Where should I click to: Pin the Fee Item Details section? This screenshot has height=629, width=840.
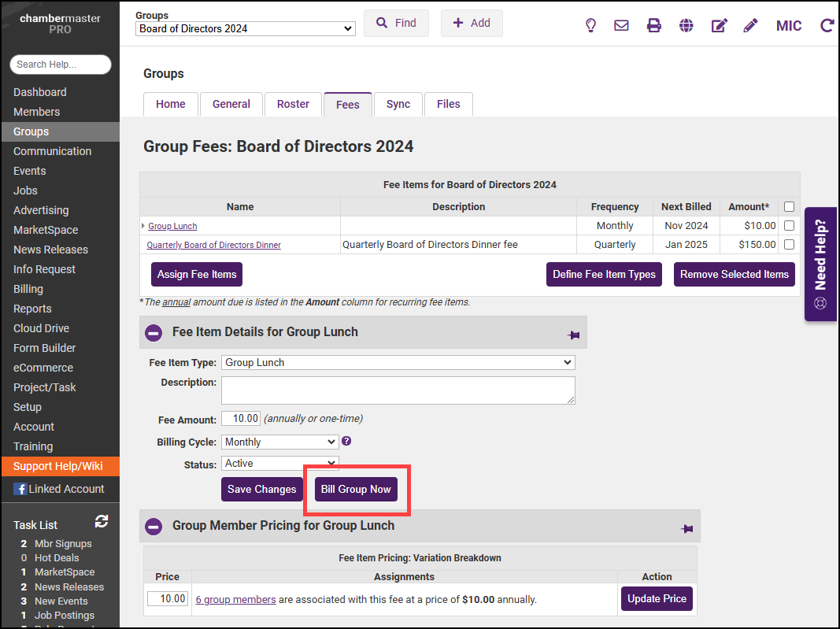point(573,335)
